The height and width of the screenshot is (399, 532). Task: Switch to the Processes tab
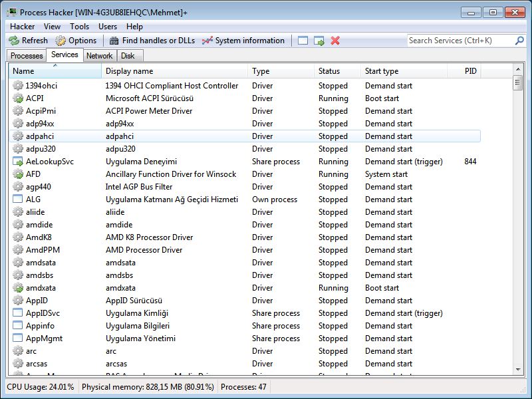pyautogui.click(x=27, y=56)
